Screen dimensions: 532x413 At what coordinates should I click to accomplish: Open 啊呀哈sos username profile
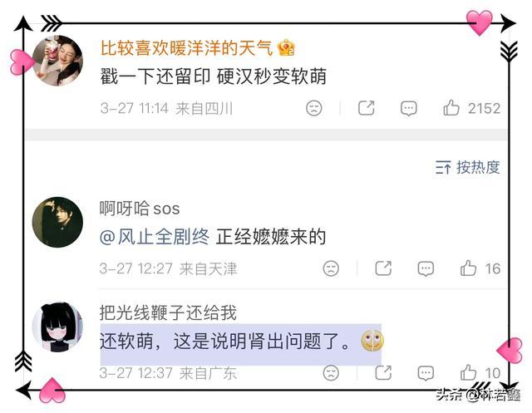[140, 209]
